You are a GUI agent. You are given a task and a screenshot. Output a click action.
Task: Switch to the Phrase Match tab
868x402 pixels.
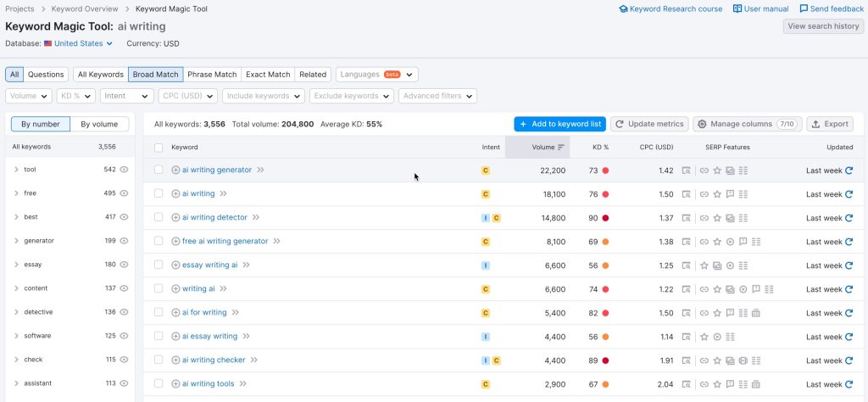(x=212, y=75)
